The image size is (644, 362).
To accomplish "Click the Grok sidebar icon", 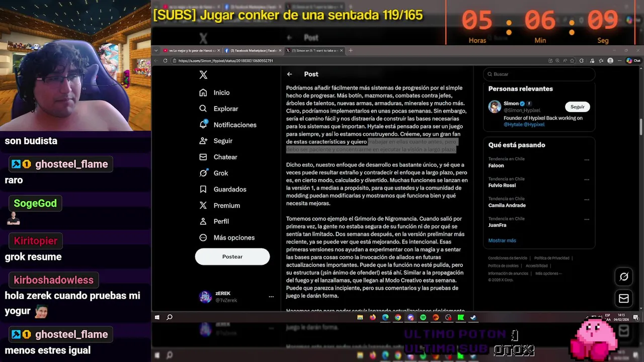I will 203,173.
